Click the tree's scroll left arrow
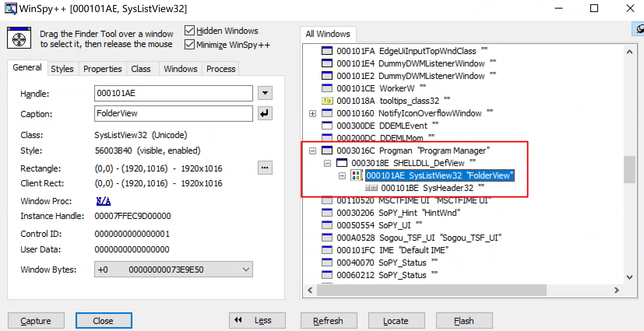This screenshot has height=331, width=644. [x=310, y=290]
